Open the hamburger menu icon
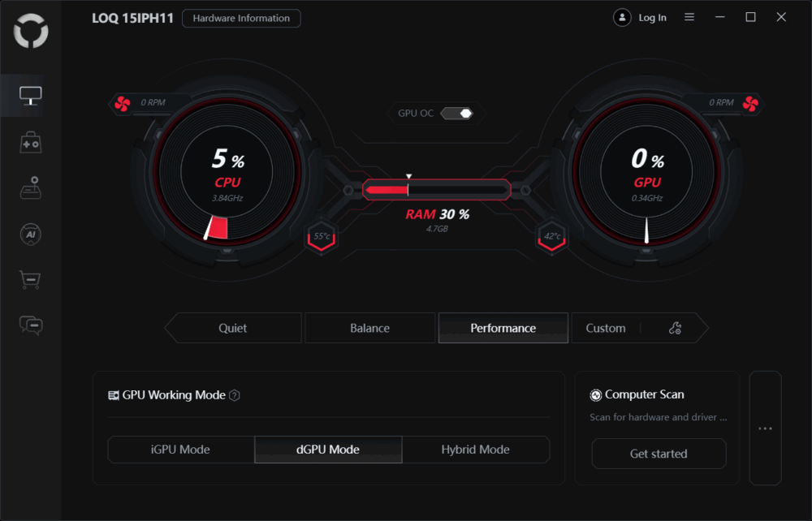Image resolution: width=812 pixels, height=521 pixels. click(689, 17)
